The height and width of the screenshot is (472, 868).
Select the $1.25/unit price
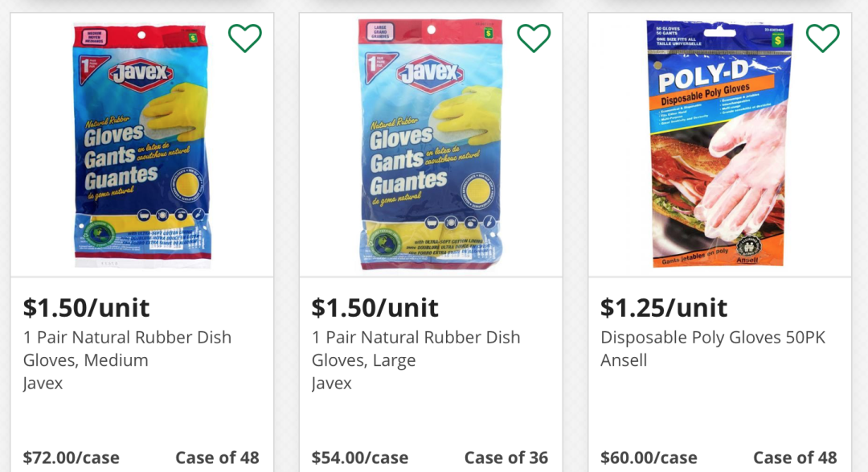coord(664,307)
